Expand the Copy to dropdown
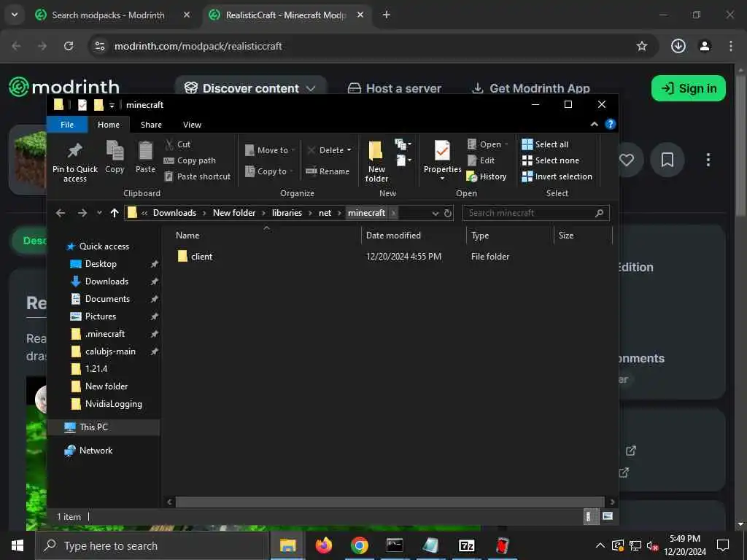The height and width of the screenshot is (560, 747). point(291,171)
